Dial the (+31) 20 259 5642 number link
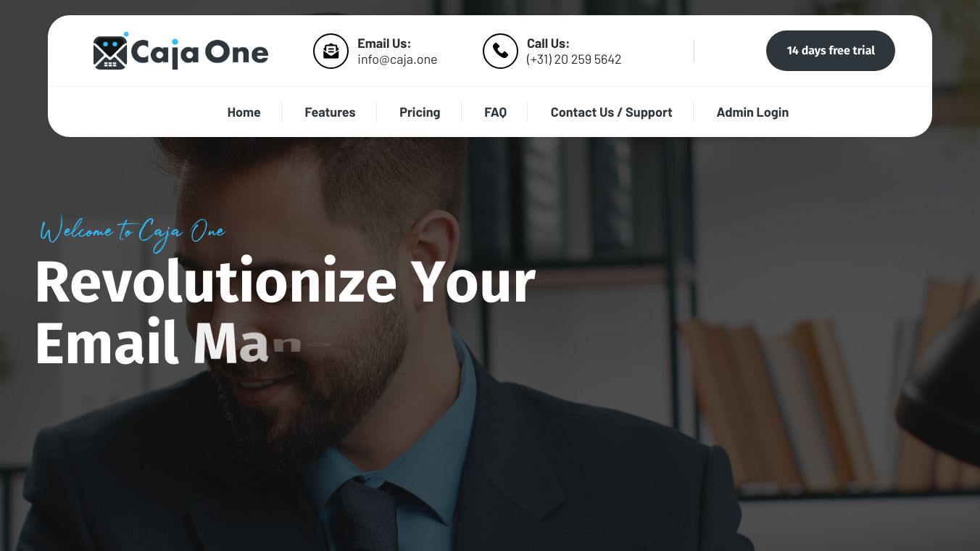The width and height of the screenshot is (980, 551). click(574, 59)
